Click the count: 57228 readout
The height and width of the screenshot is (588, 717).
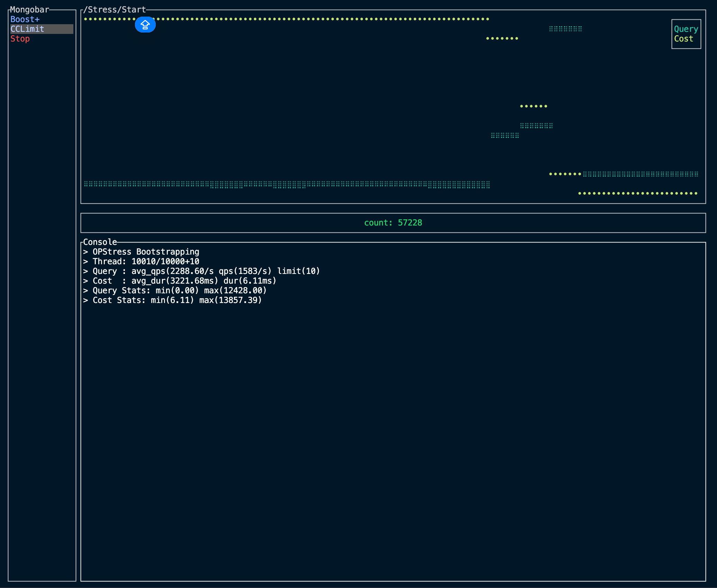click(x=393, y=223)
